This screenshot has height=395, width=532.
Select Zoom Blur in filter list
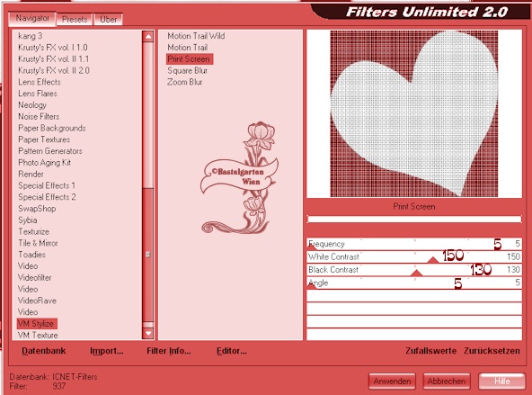coord(185,82)
